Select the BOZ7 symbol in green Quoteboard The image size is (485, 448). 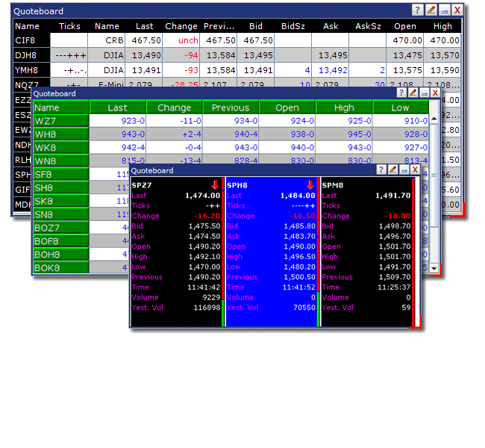61,228
